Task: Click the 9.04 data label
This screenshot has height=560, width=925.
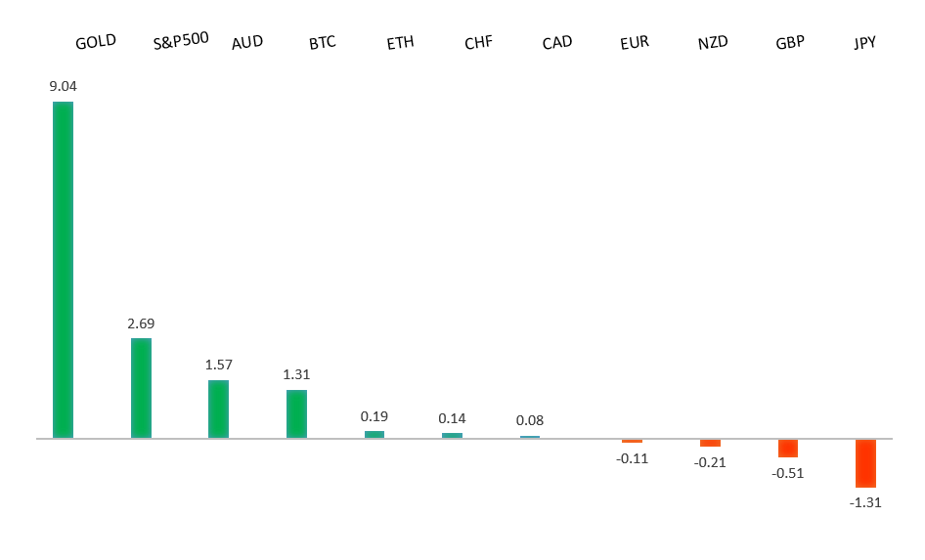Action: tap(64, 86)
